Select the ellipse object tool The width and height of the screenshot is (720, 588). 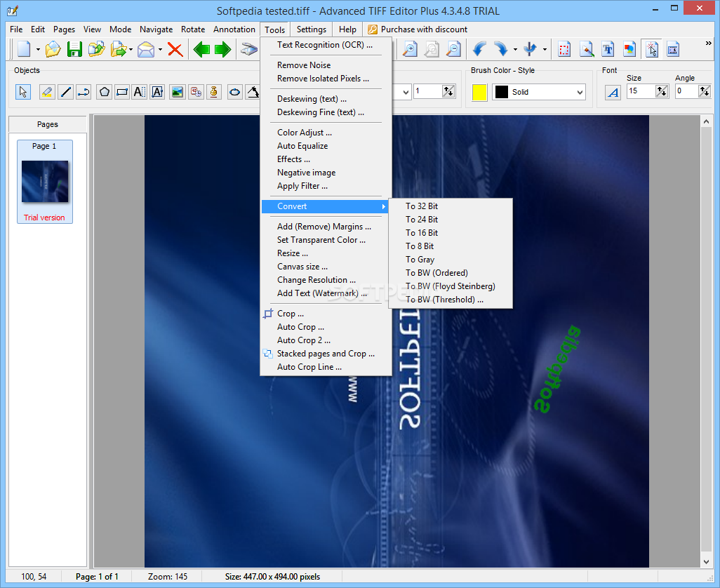[x=234, y=92]
